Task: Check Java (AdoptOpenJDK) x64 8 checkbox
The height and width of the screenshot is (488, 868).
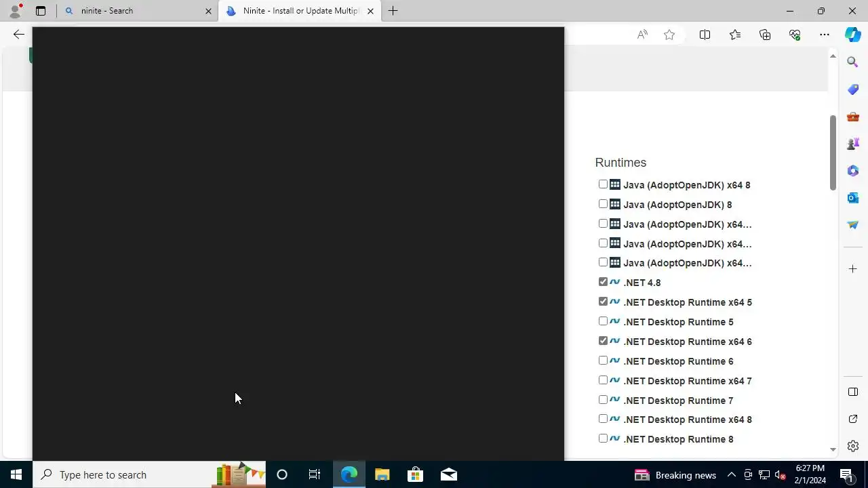Action: (603, 184)
